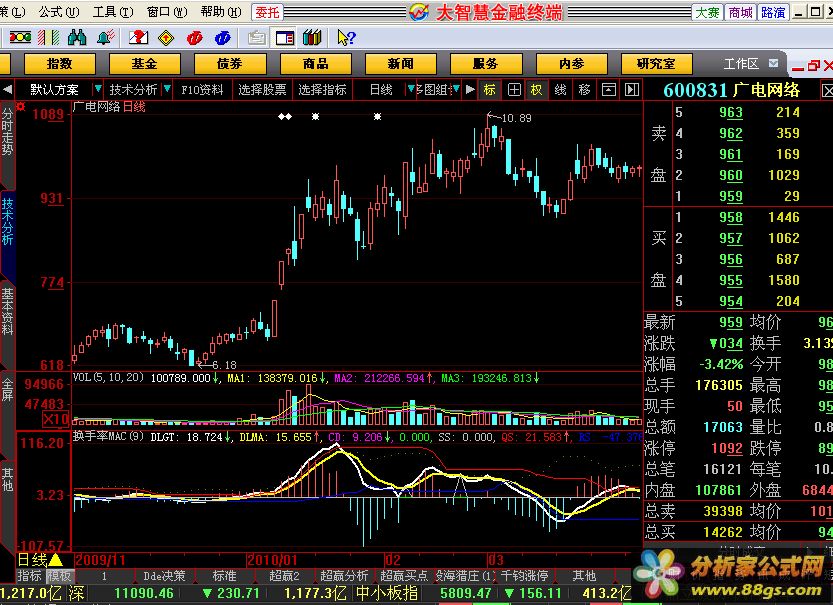
Task: Expand the 技术分析 dropdown arrow
Action: (x=167, y=89)
